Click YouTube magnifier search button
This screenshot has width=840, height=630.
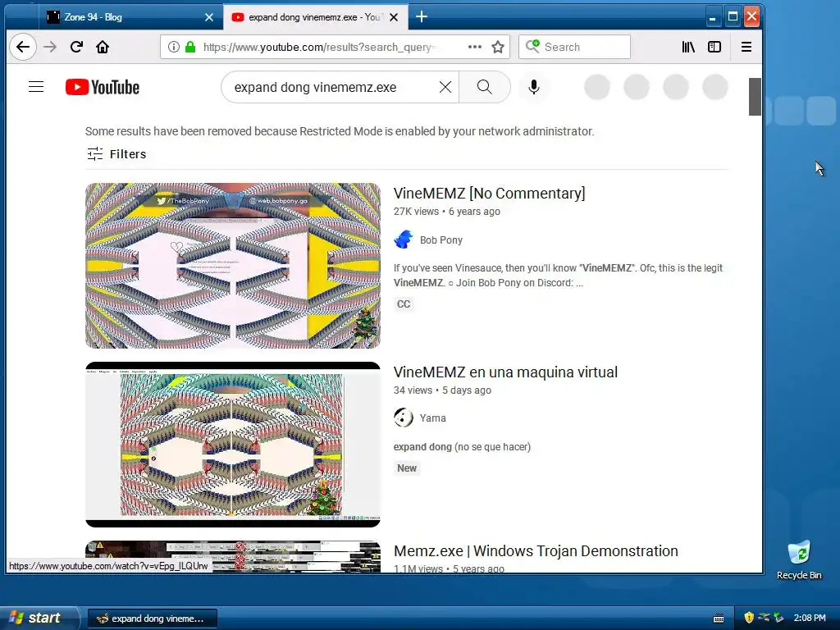(484, 87)
